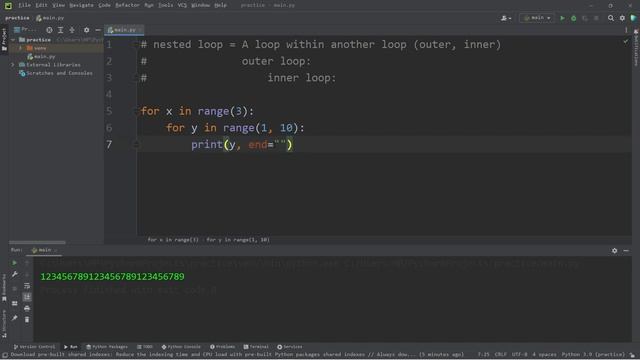Toggle the Bookmarks side tool window

pos(4,288)
